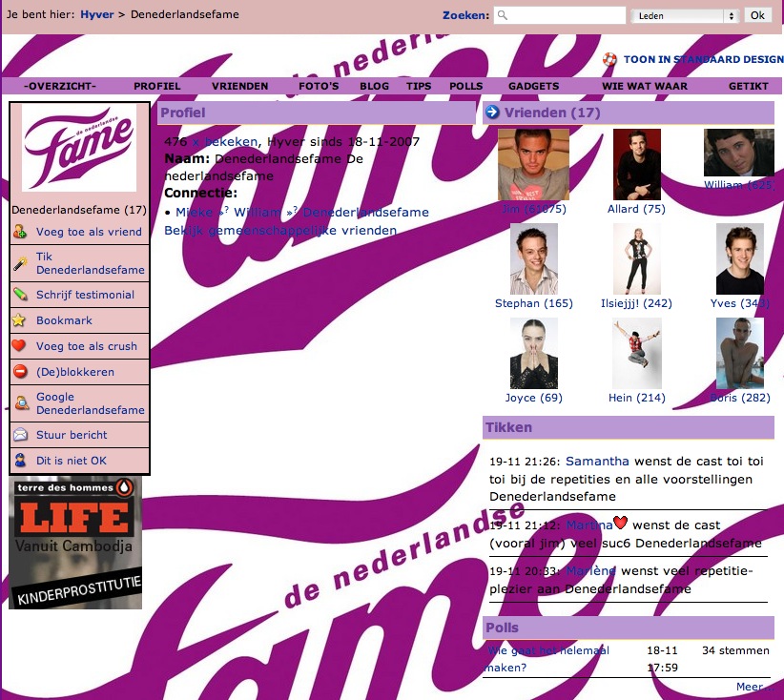Click the Joyce (69) name link

(x=533, y=398)
